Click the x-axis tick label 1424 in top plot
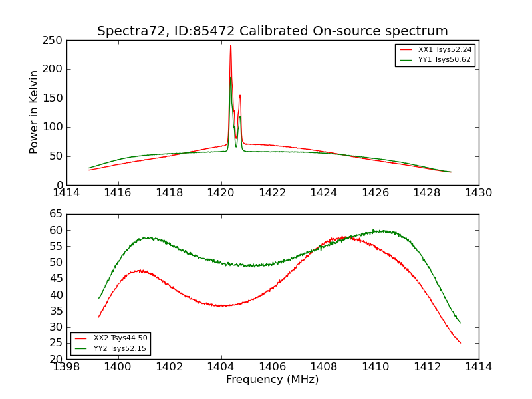This screenshot has width=532, height=399. pyautogui.click(x=324, y=193)
